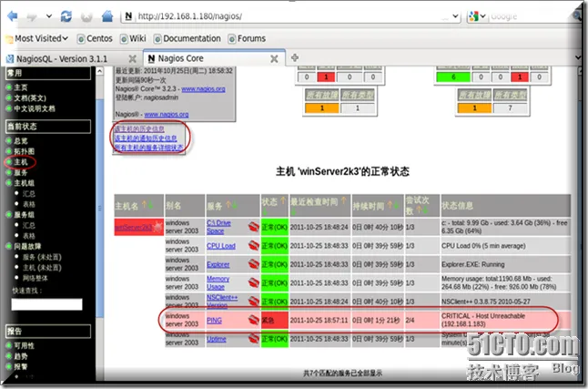
Task: Click the browser stop loading icon
Action: (86, 16)
